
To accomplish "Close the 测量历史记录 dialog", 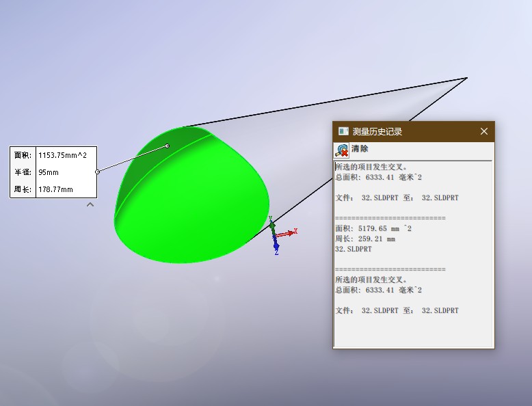I will [483, 131].
